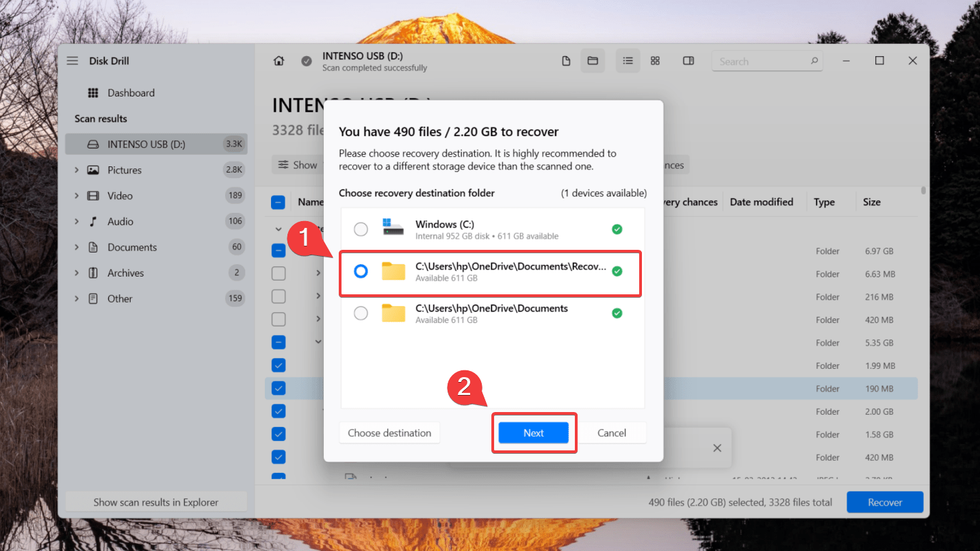Expand the Video category chevron
Screen dimensions: 980x551
coord(77,196)
